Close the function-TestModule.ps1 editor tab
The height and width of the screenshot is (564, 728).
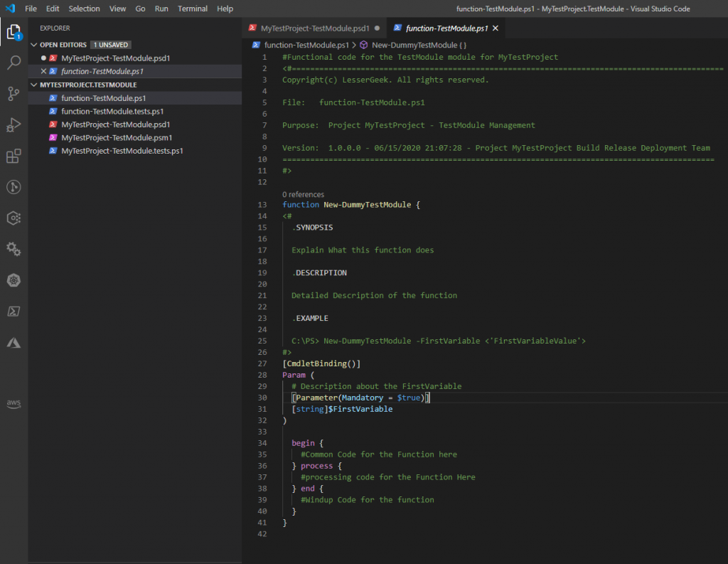496,28
